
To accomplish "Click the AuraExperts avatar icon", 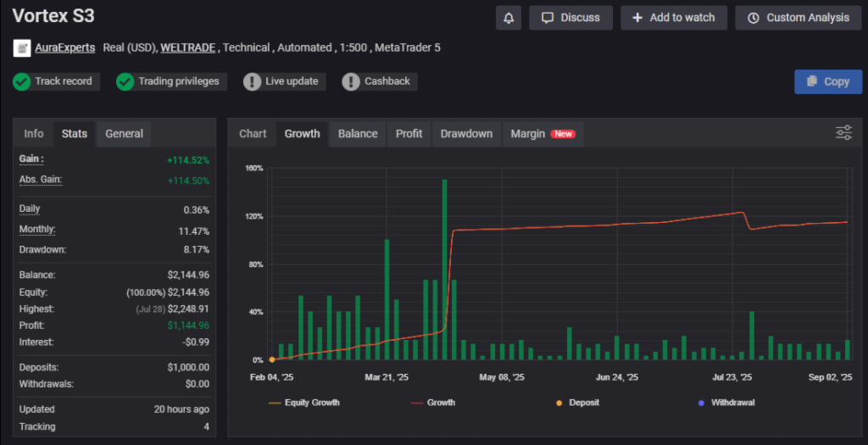I will (22, 48).
